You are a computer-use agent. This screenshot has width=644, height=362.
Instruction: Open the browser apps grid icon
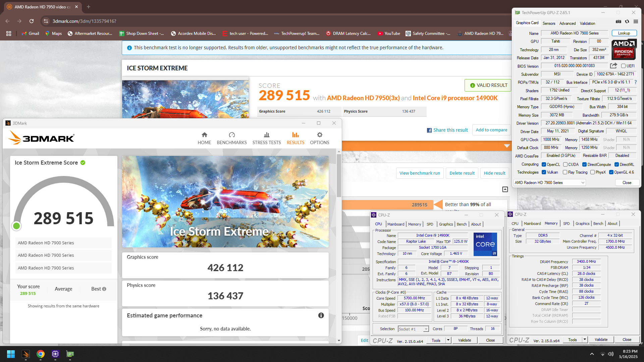(9, 34)
